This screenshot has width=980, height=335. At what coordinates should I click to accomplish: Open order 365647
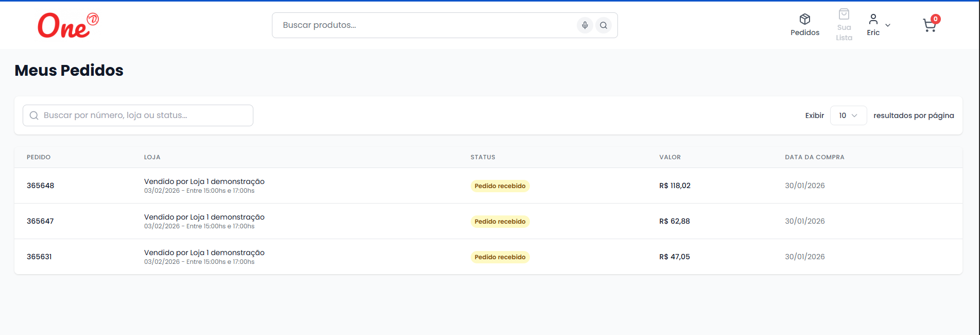point(40,221)
